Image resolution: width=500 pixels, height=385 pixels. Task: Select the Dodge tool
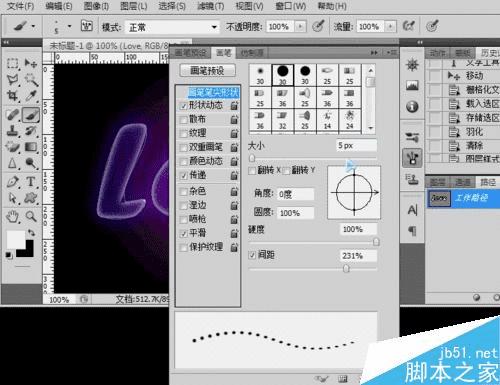click(x=31, y=163)
